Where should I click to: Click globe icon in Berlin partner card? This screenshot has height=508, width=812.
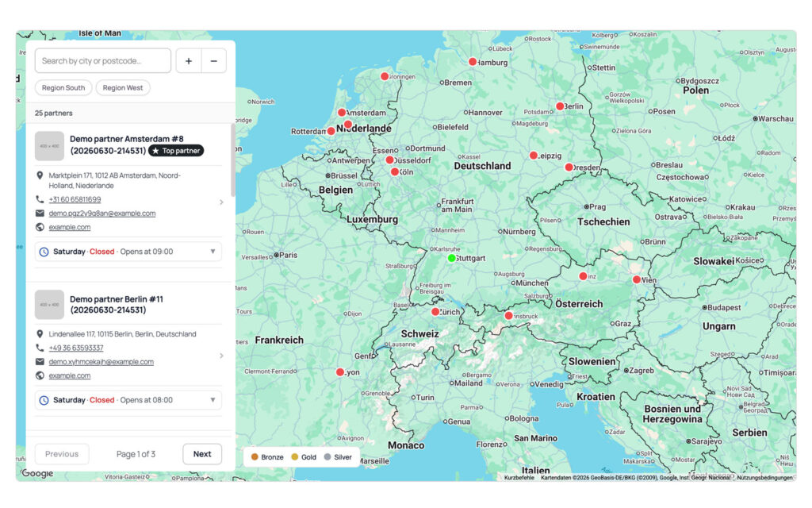pos(40,375)
